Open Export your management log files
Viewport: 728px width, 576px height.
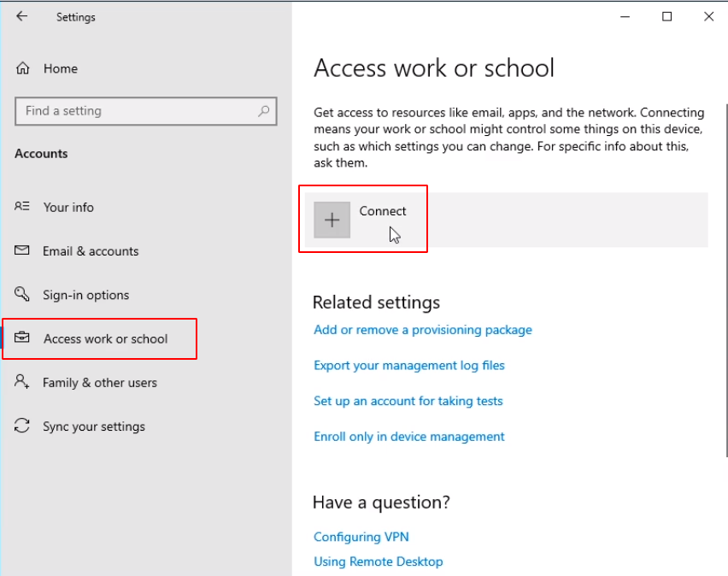(x=409, y=366)
